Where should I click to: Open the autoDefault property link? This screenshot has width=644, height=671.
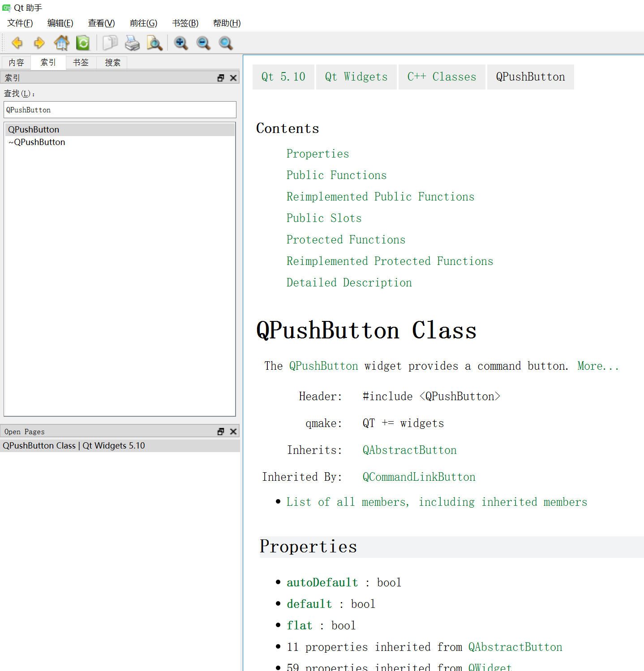(322, 582)
